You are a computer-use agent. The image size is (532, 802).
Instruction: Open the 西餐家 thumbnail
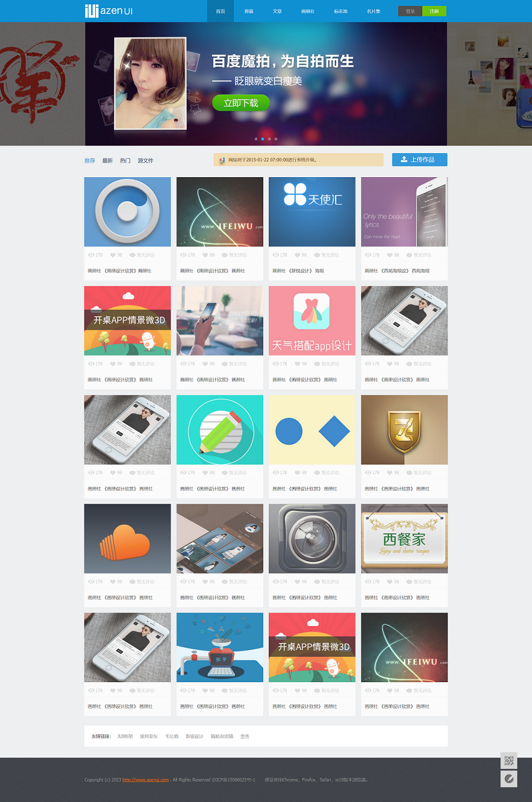(x=404, y=539)
